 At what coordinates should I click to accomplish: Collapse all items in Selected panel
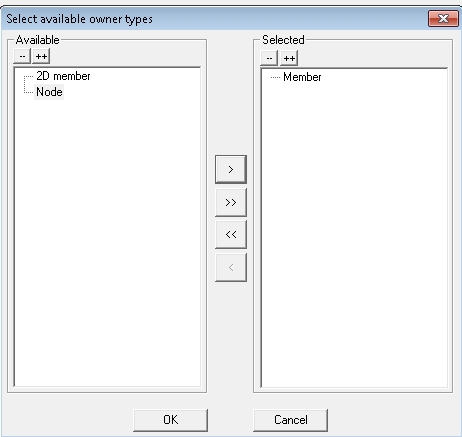269,58
